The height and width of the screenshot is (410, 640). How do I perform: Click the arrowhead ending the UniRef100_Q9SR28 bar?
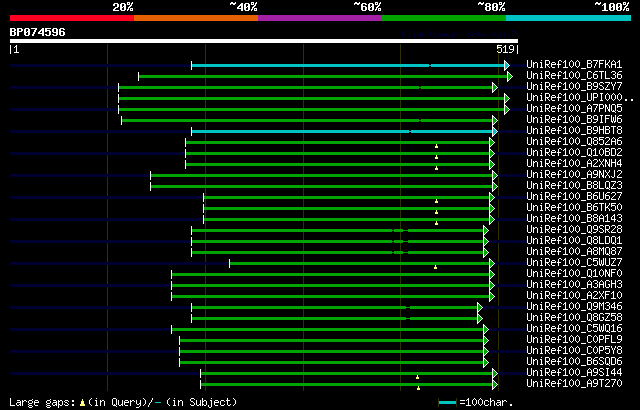(486, 230)
